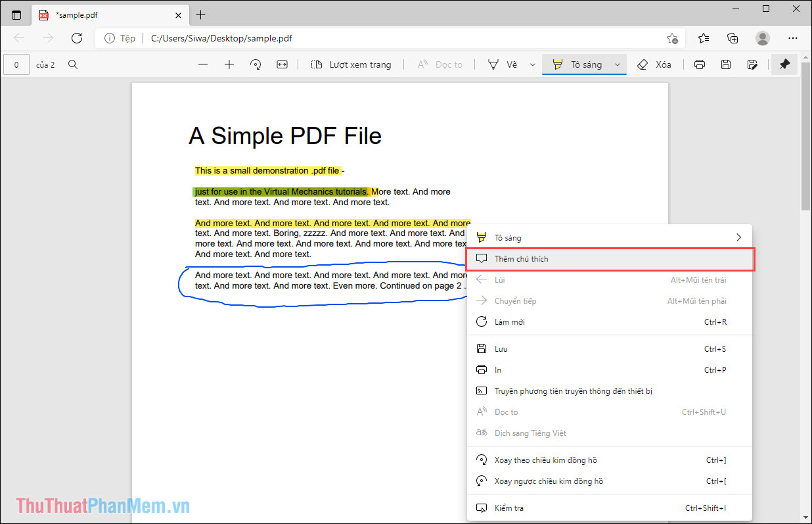Click the Save icon in the PDF toolbar
The width and height of the screenshot is (812, 524).
click(725, 64)
